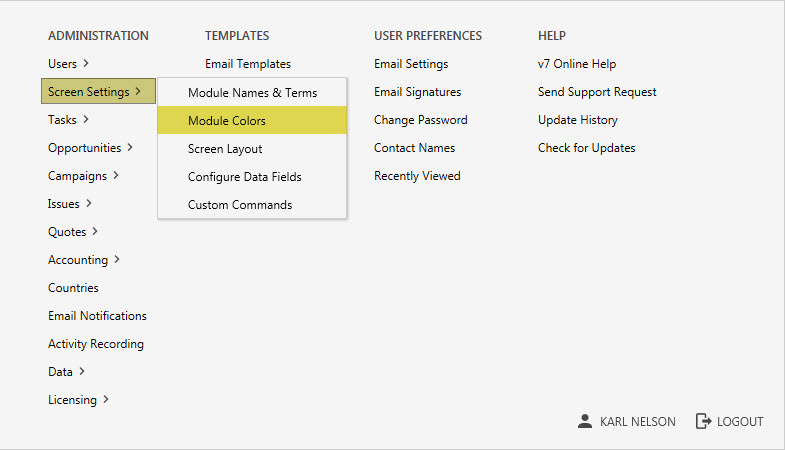
Task: Go to Change Password
Action: coord(420,120)
